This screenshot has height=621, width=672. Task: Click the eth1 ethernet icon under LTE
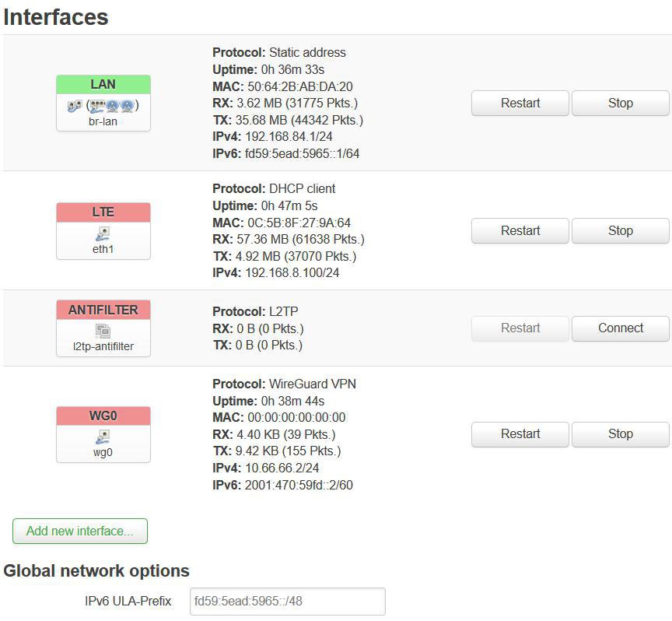coord(103,233)
